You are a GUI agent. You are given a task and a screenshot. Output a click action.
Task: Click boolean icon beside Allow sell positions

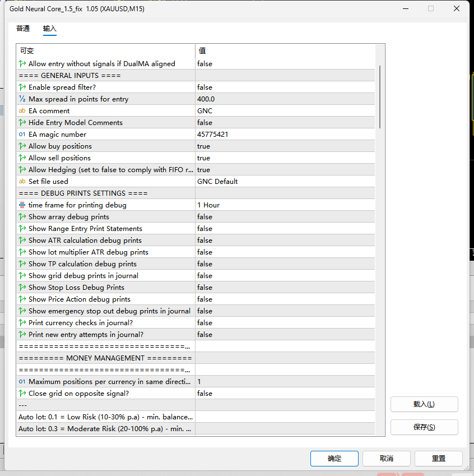(22, 158)
